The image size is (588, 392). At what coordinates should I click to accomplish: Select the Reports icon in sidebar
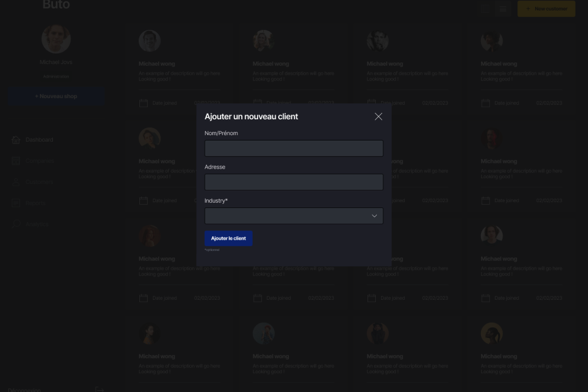[x=16, y=203]
